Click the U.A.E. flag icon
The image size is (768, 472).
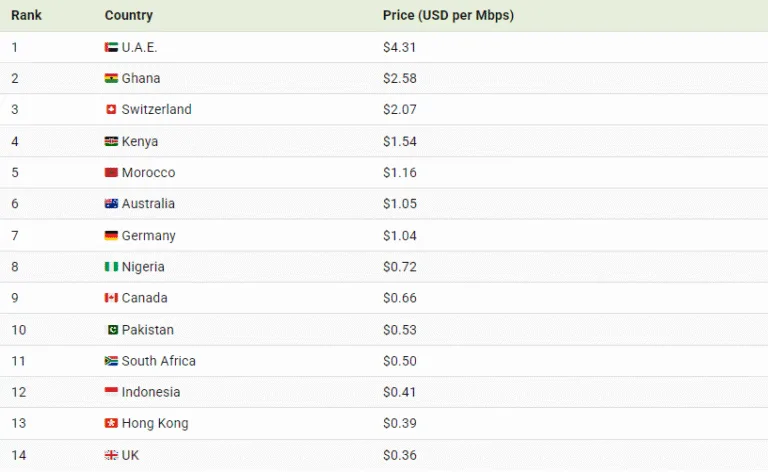click(111, 47)
